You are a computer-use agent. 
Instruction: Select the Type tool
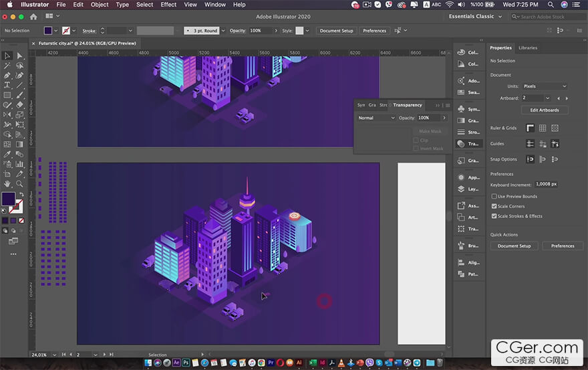[x=7, y=85]
